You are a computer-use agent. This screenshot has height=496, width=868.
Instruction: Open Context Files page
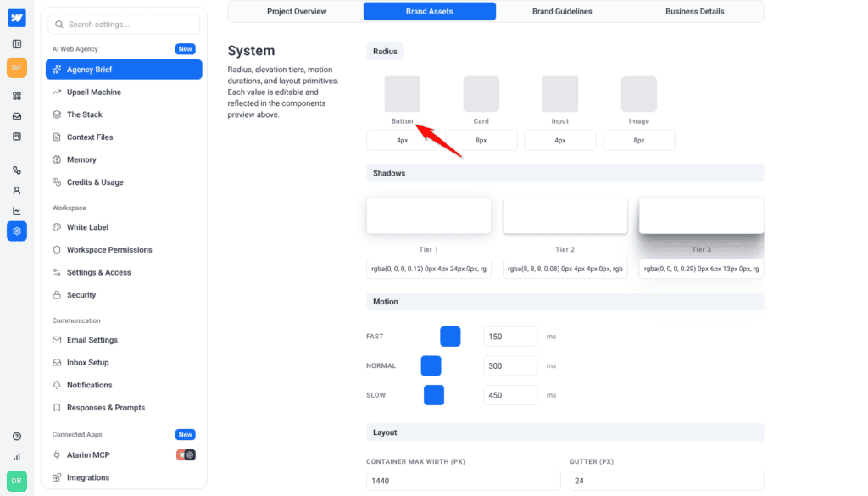pyautogui.click(x=124, y=137)
